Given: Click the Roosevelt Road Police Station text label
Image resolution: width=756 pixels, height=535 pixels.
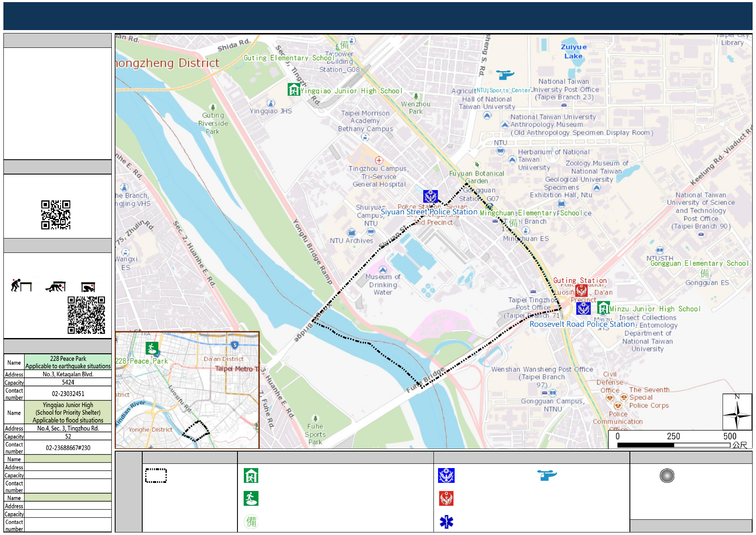Looking at the screenshot, I should point(582,324).
